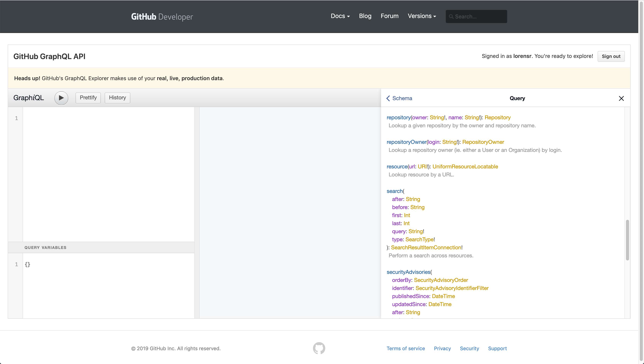Click the 'type' argument name under search
The width and height of the screenshot is (644, 364).
[x=397, y=239]
